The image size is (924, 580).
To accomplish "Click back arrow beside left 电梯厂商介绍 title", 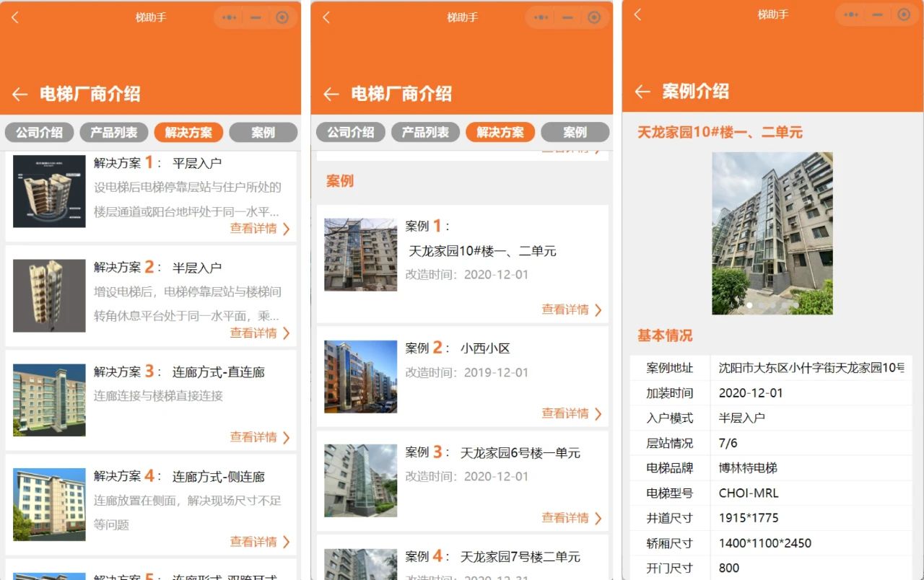I will [19, 94].
